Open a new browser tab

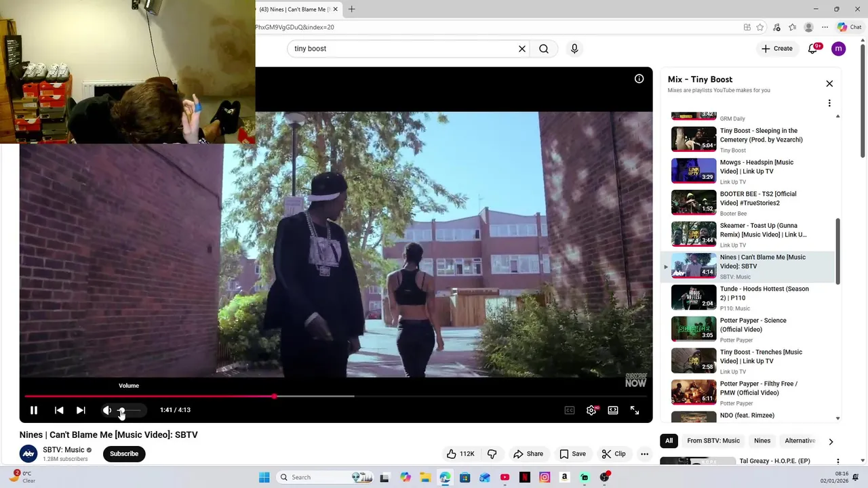[351, 9]
